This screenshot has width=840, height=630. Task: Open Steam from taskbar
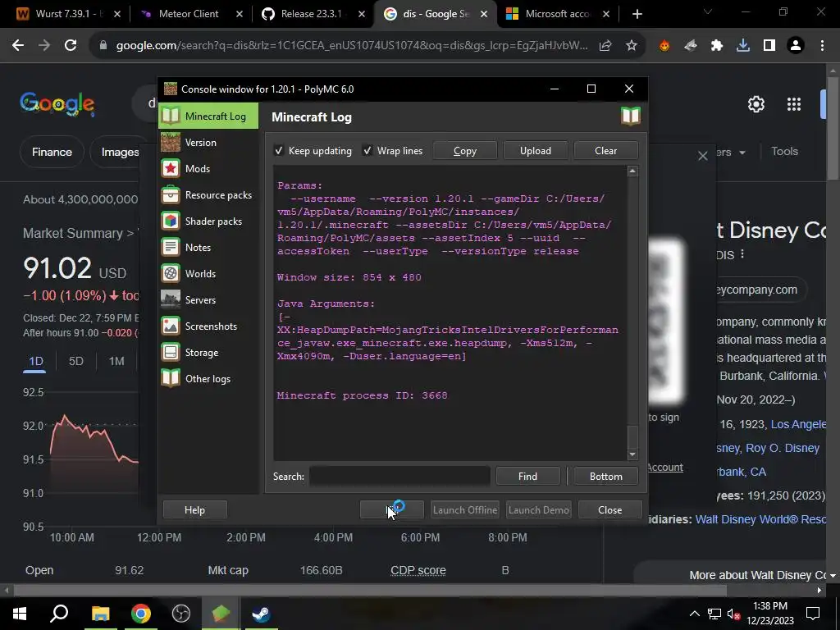pos(262,614)
